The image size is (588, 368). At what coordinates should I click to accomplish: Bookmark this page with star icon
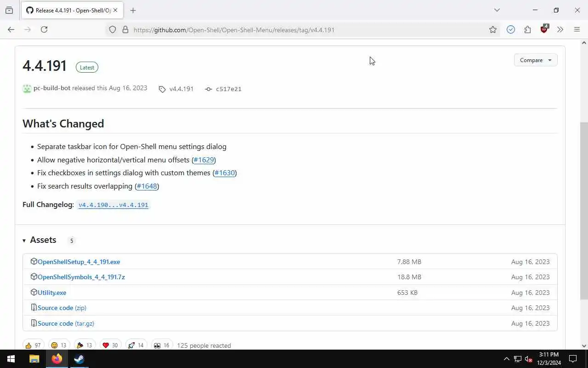point(493,29)
